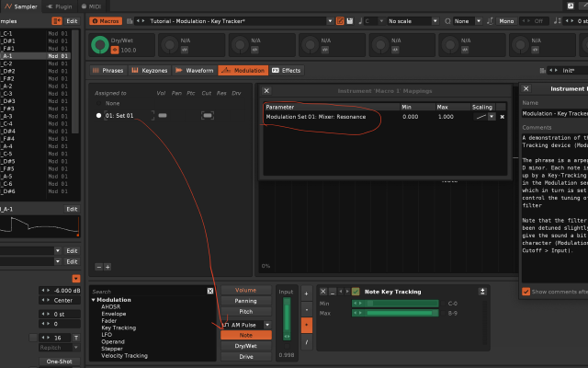
Task: Open the AM Pulse dropdown
Action: point(267,325)
